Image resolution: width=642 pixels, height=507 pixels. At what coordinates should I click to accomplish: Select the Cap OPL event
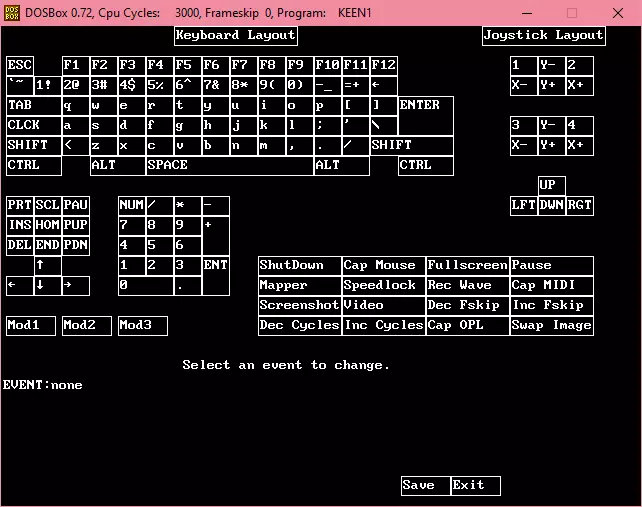[x=468, y=326]
